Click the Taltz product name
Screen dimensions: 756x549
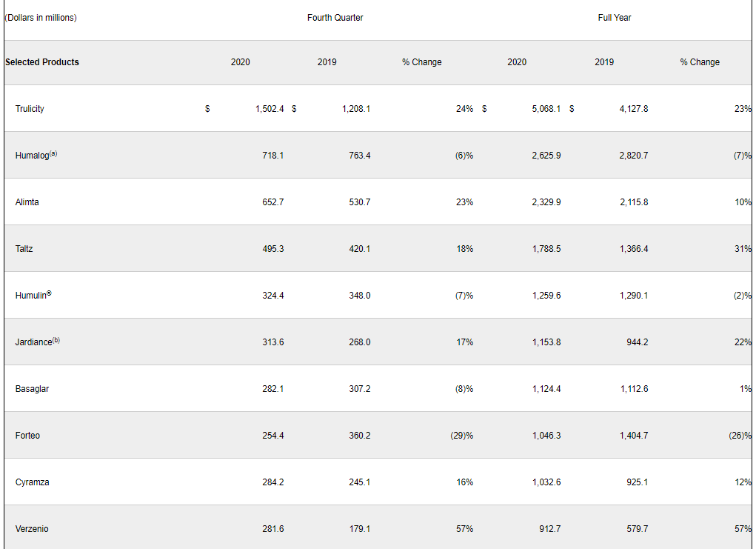[x=24, y=249]
